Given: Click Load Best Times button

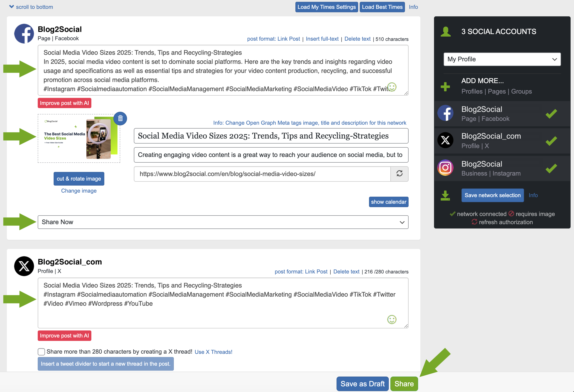Looking at the screenshot, I should (382, 7).
